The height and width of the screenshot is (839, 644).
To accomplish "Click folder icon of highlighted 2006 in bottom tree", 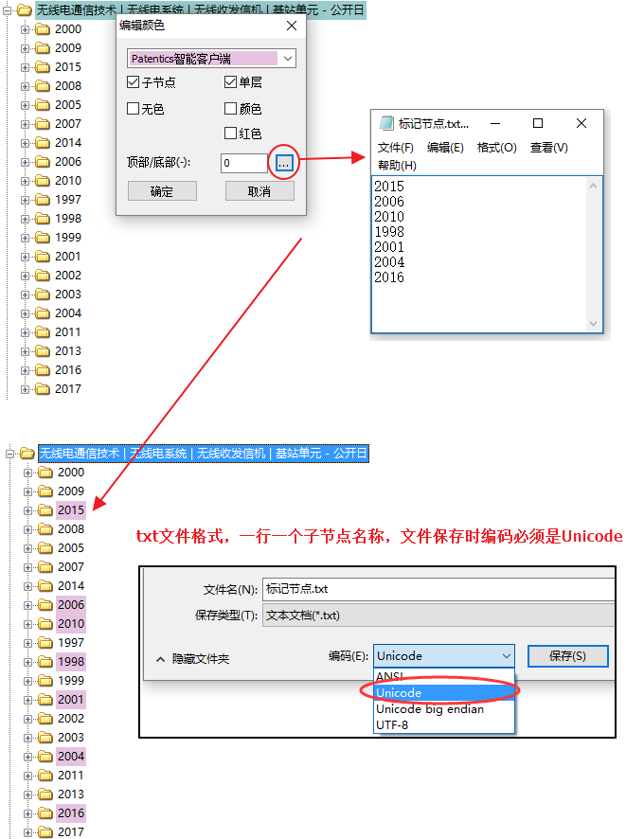I will click(x=45, y=605).
